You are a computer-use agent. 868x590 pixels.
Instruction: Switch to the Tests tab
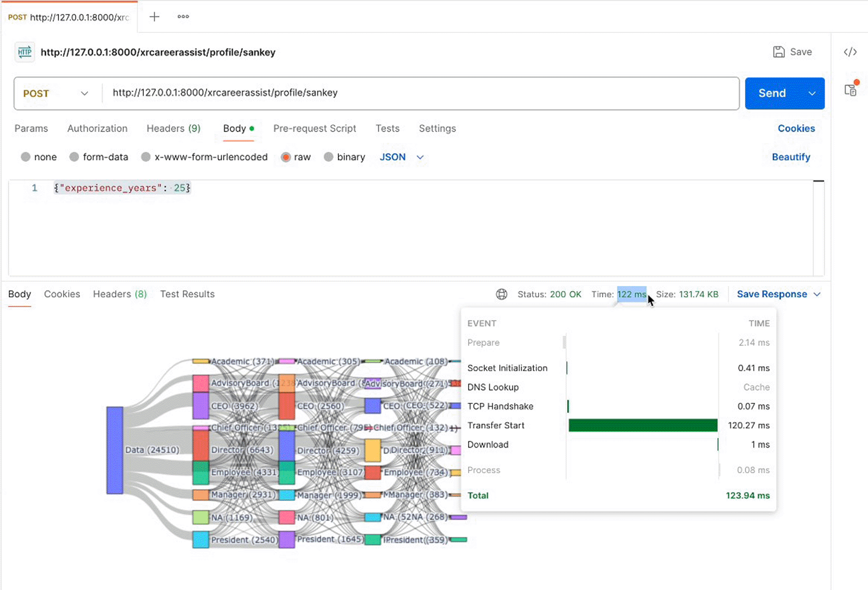pyautogui.click(x=387, y=128)
